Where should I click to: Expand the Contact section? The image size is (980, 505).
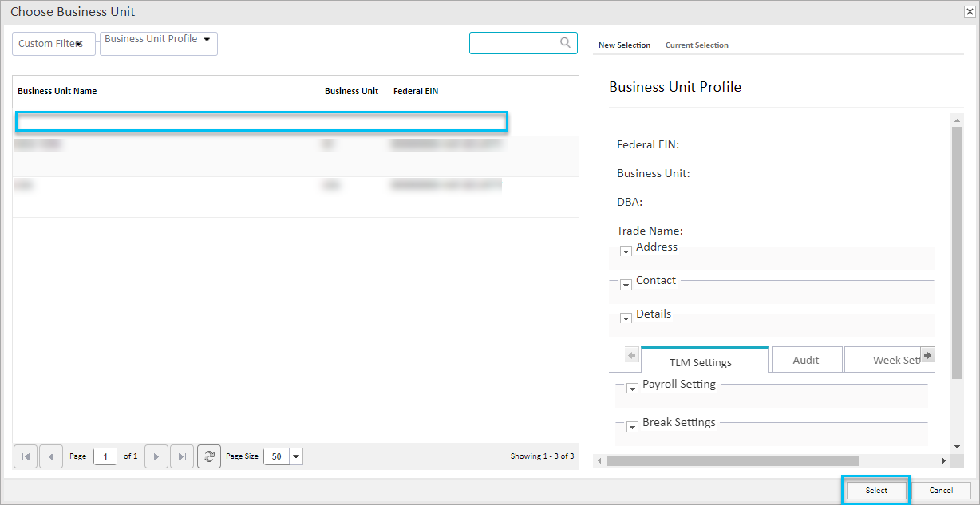click(x=626, y=286)
